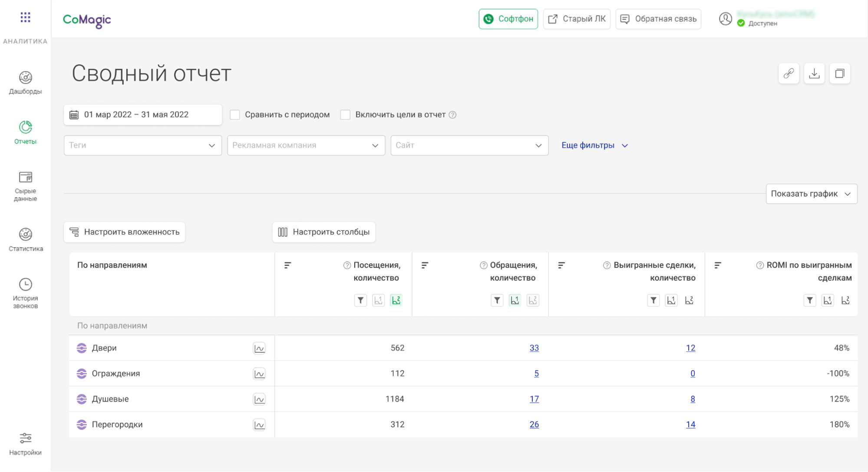
Task: Filter the Выигранные сделки column
Action: click(x=653, y=300)
